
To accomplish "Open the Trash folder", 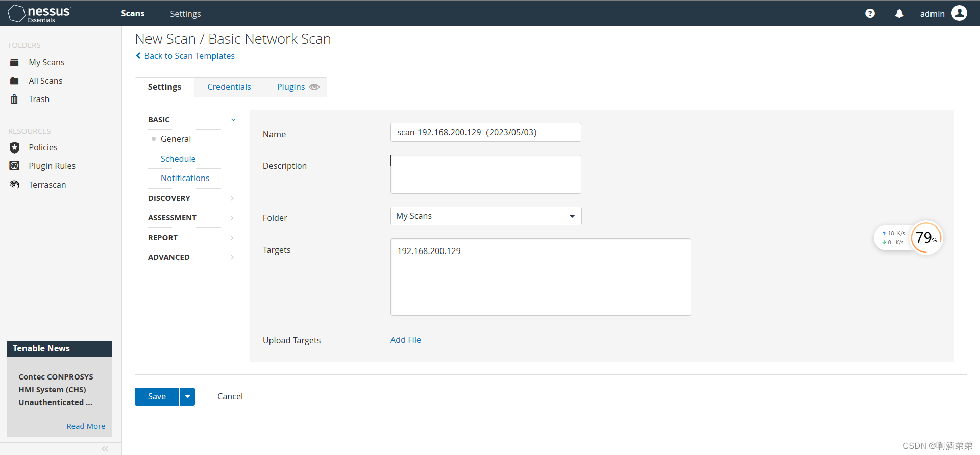I will pyautogui.click(x=39, y=99).
